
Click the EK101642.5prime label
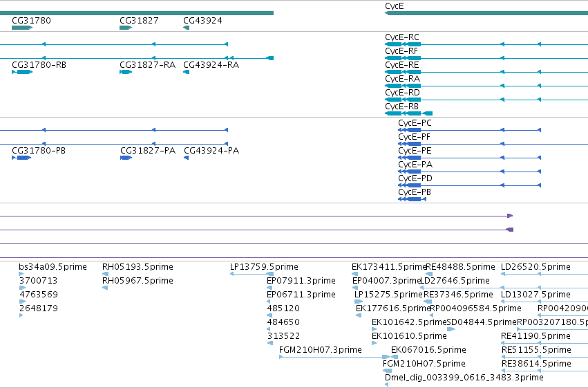click(x=409, y=322)
